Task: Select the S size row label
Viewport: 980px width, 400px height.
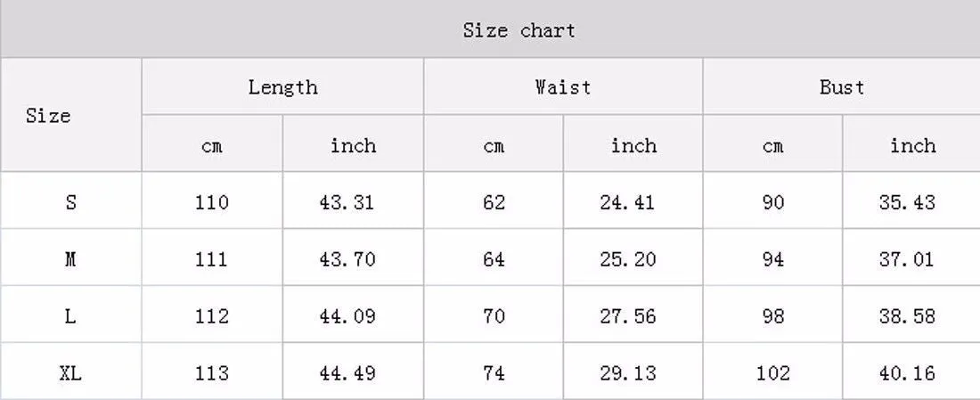Action: click(70, 200)
